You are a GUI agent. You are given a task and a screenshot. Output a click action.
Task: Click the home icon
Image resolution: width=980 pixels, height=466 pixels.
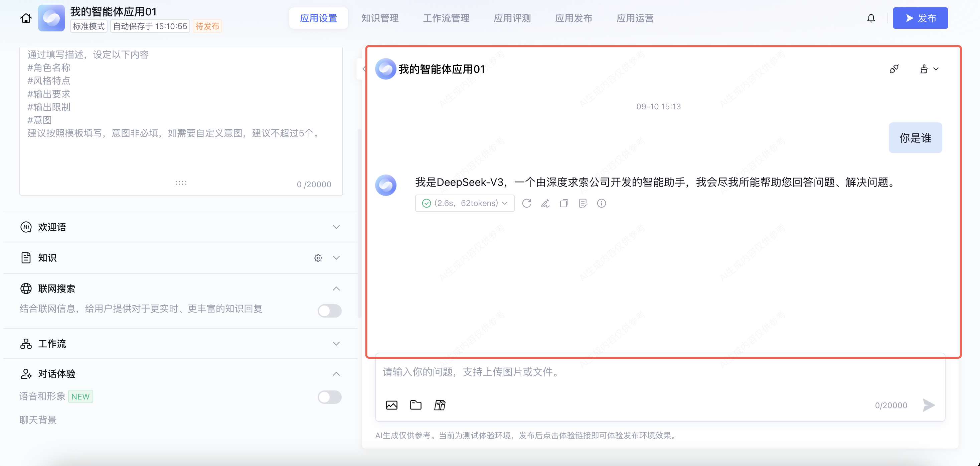pos(26,18)
